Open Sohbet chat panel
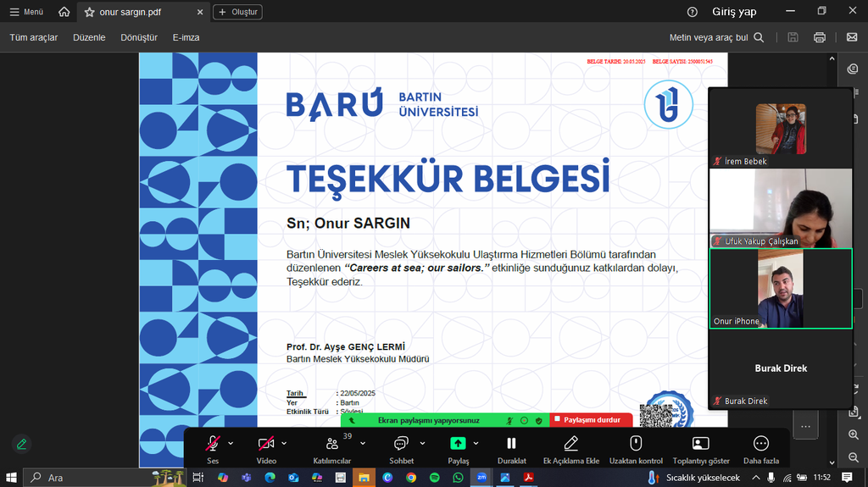 pyautogui.click(x=401, y=450)
